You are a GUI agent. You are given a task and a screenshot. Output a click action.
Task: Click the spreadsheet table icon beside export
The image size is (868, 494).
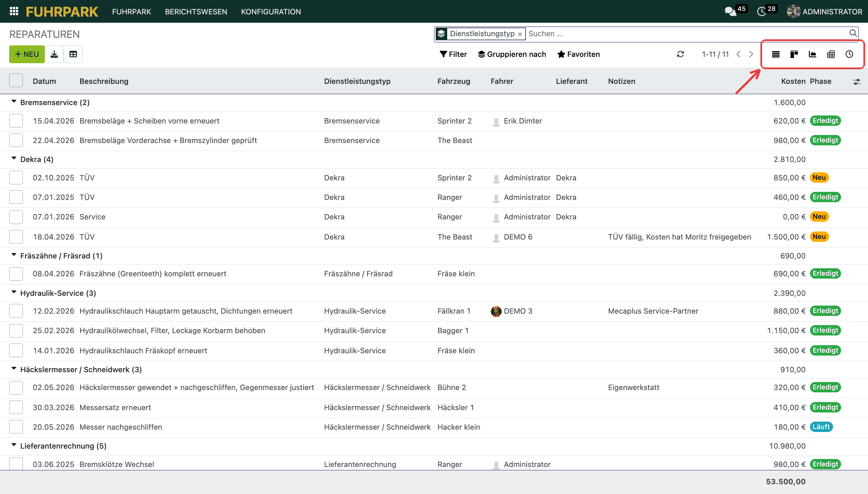pyautogui.click(x=73, y=54)
